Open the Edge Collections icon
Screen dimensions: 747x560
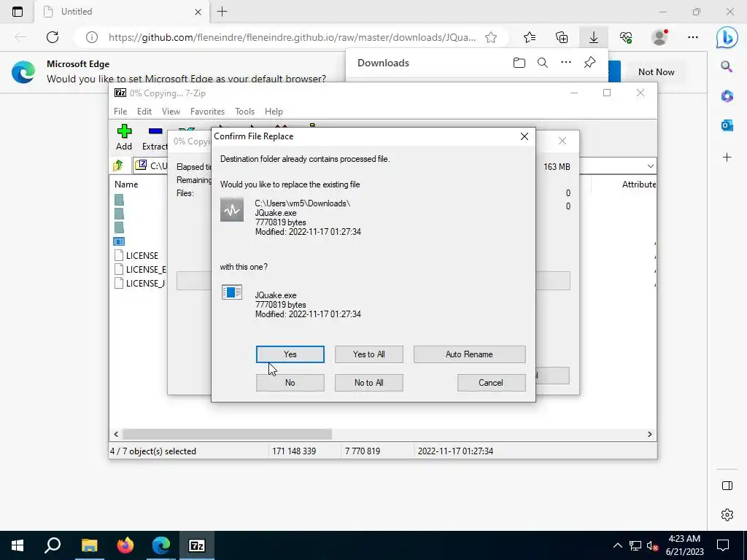point(562,37)
